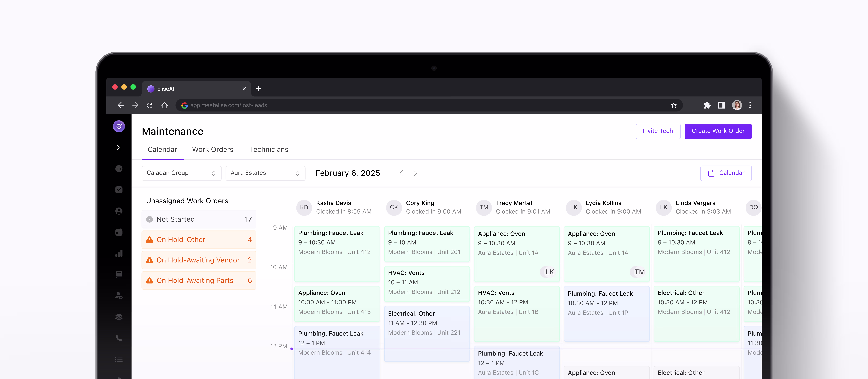The width and height of the screenshot is (868, 379).
Task: Open Tracy Martel's Appliance: Oven Unit 1A order
Action: coord(517,254)
